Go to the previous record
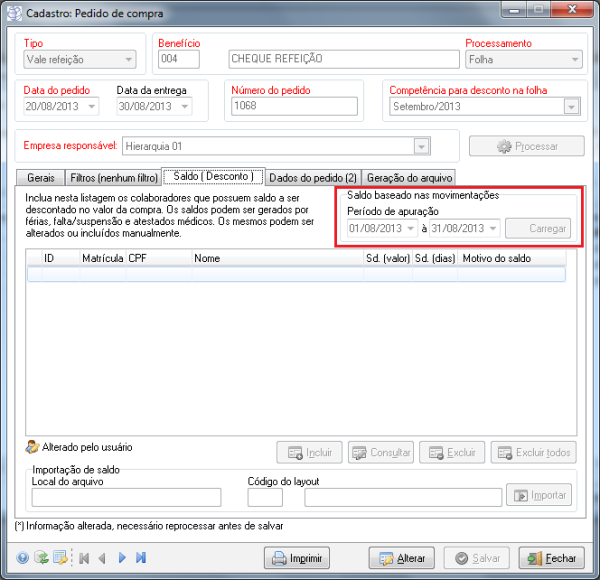 (x=101, y=558)
